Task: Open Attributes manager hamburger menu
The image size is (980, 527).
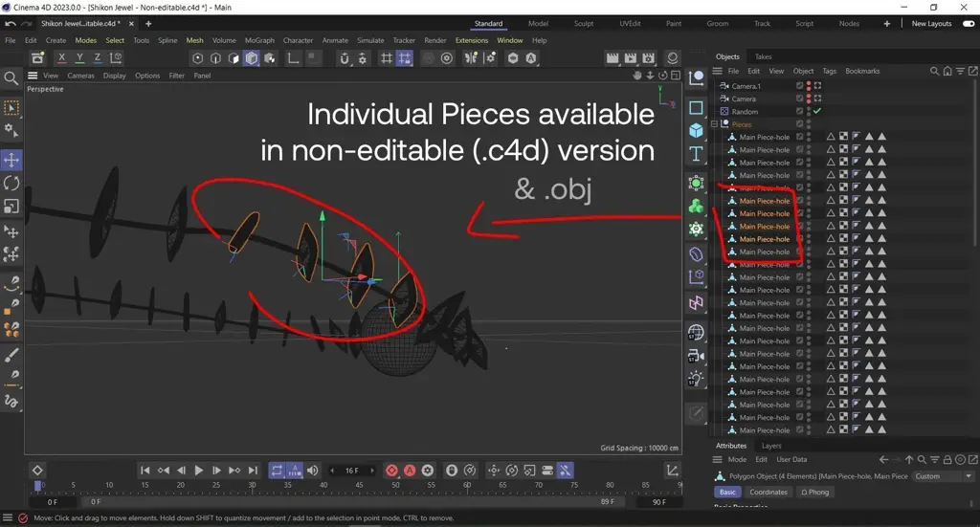Action: [x=718, y=459]
